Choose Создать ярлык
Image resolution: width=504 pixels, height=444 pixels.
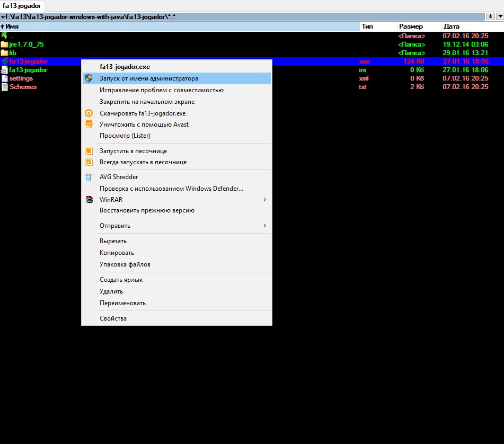pos(176,280)
